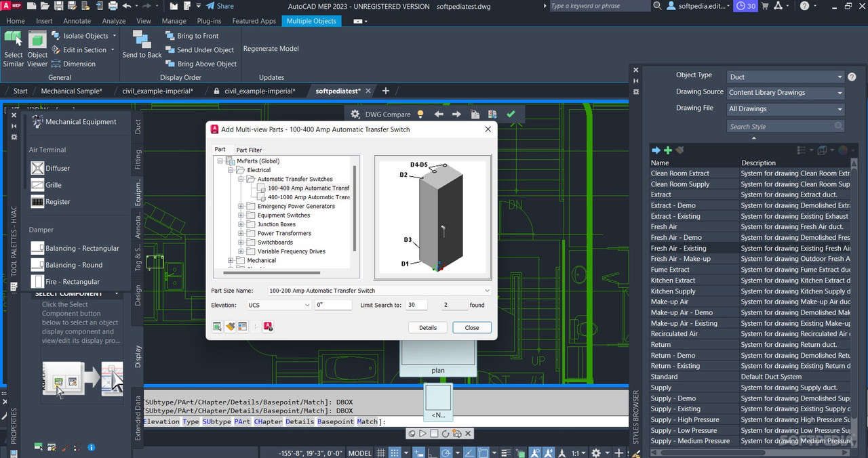Image resolution: width=868 pixels, height=458 pixels.
Task: Expand Isolate Objects dropdown arrow
Action: pos(114,36)
